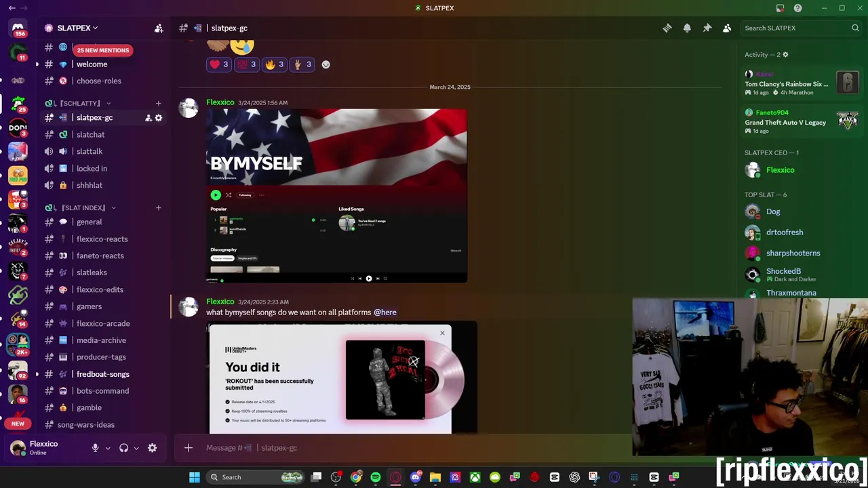Toggle member list icon in header

pyautogui.click(x=727, y=28)
